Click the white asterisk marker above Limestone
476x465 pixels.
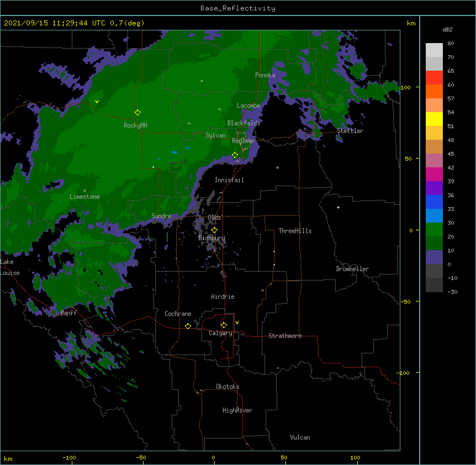click(x=84, y=191)
